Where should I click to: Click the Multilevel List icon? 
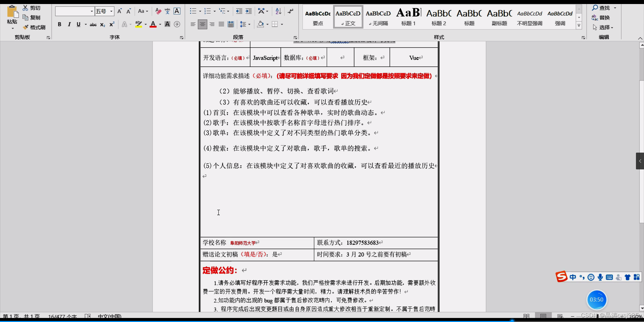(222, 11)
